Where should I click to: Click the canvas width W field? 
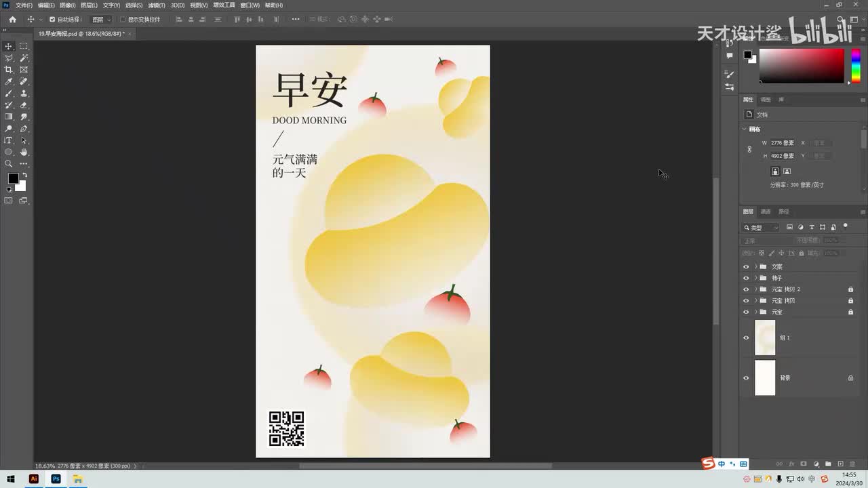point(783,143)
